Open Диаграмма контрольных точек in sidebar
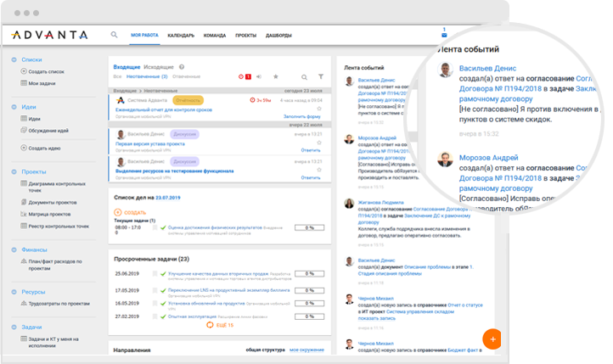The height and width of the screenshot is (364, 613). pyautogui.click(x=57, y=187)
